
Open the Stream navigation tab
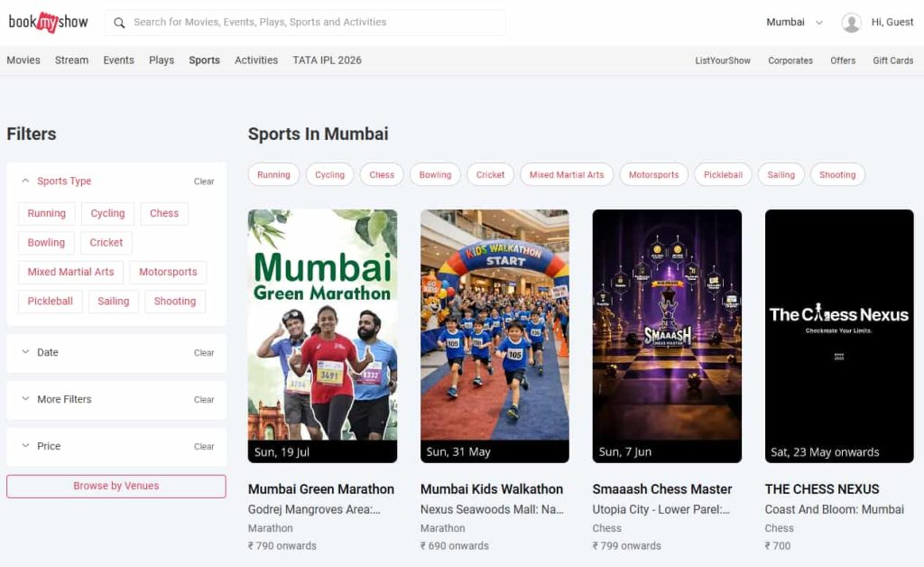point(71,60)
